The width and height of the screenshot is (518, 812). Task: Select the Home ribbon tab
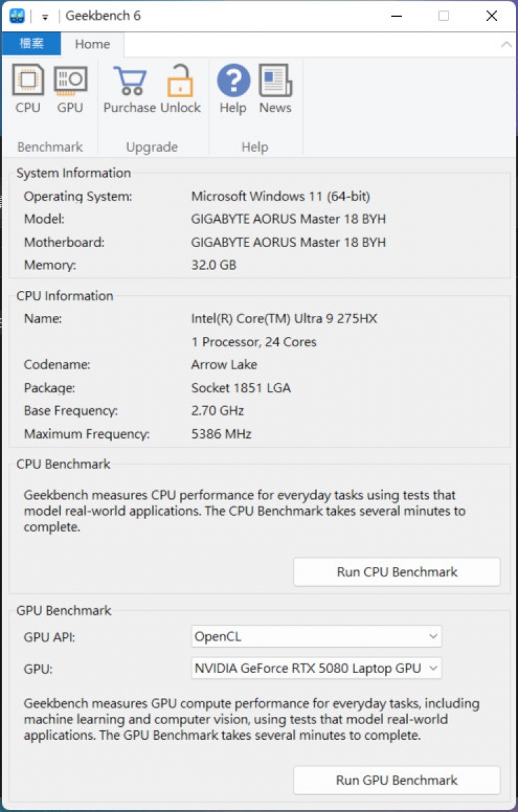pos(92,44)
